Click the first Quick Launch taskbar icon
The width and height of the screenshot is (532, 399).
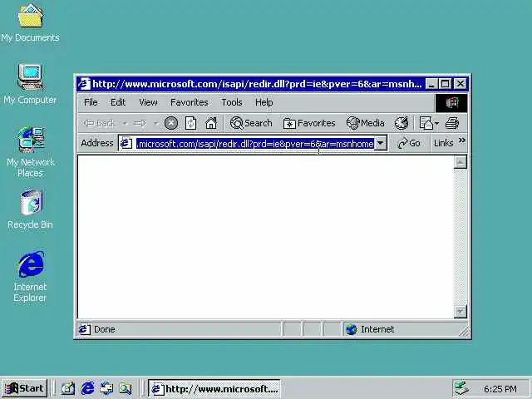[x=68, y=388]
